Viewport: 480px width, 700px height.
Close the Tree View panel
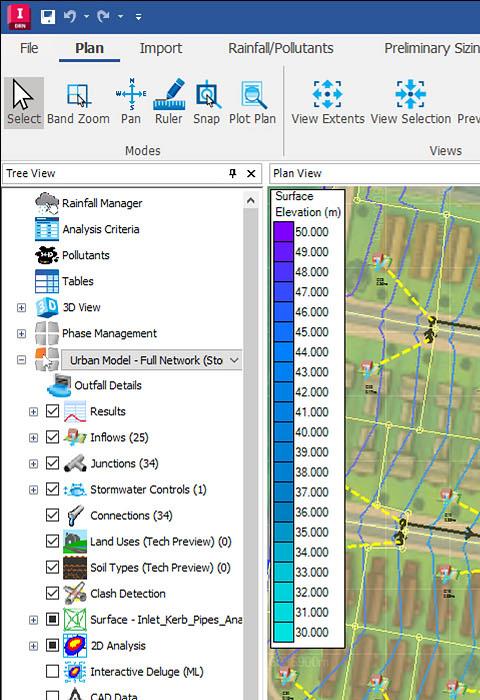(x=251, y=173)
